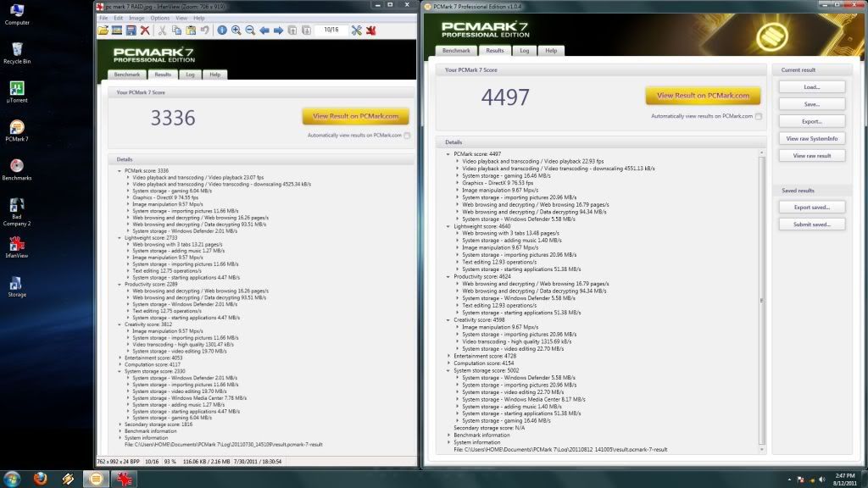This screenshot has width=868, height=488.
Task: Select the Computer desktop icon
Action: [17, 14]
